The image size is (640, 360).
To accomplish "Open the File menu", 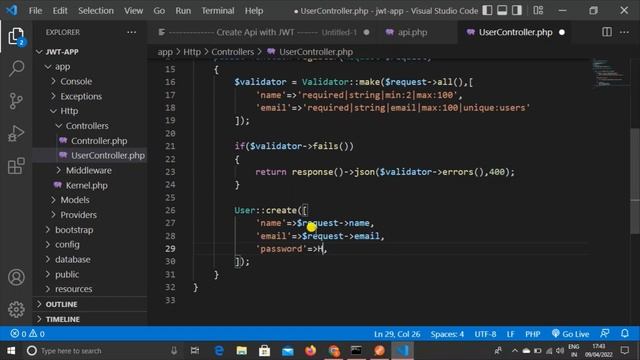I will coord(35,11).
